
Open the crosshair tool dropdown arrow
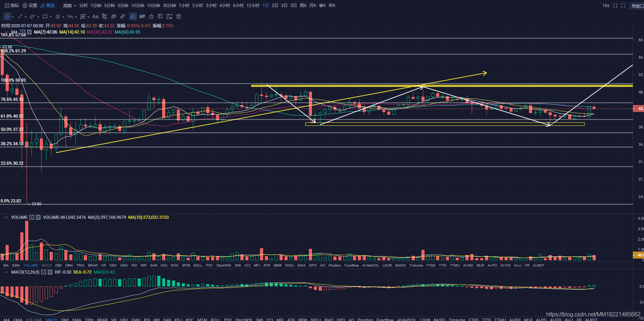[13, 17]
